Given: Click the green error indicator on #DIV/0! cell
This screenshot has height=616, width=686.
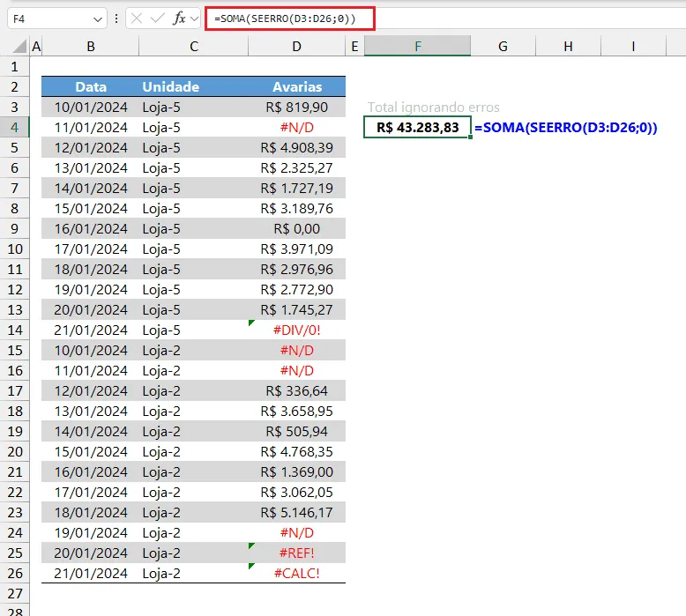Looking at the screenshot, I should [250, 323].
